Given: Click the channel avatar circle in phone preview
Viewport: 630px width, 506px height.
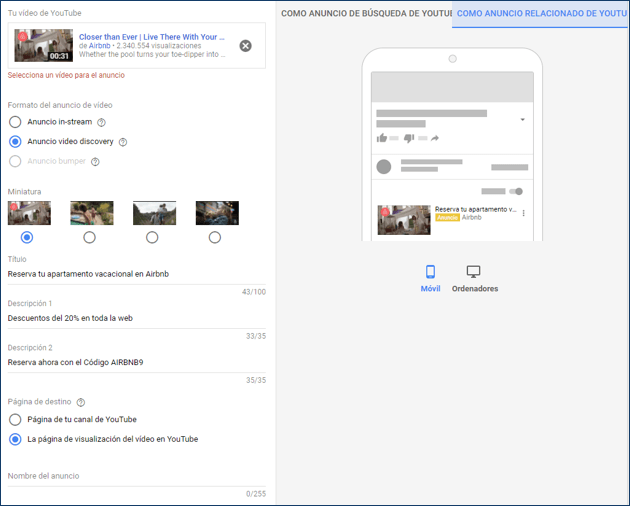Looking at the screenshot, I should [x=384, y=166].
